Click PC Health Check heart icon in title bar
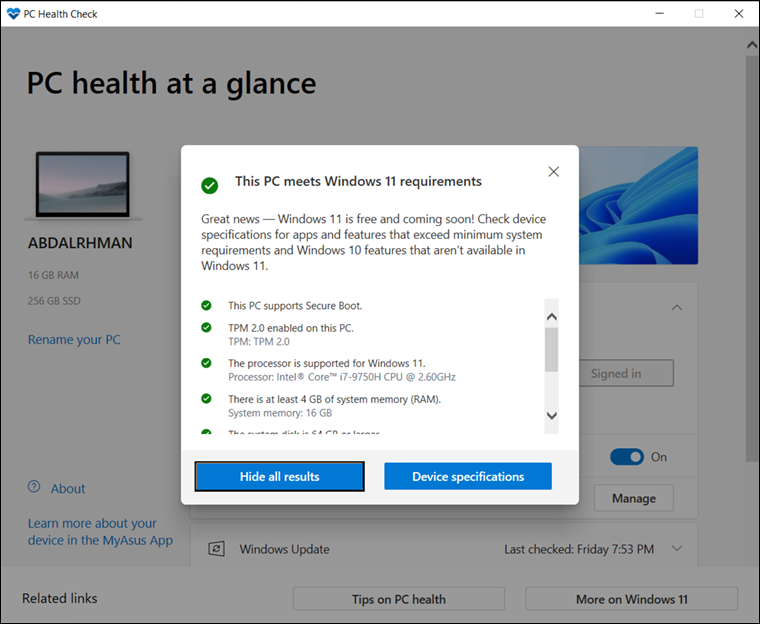 [14, 14]
